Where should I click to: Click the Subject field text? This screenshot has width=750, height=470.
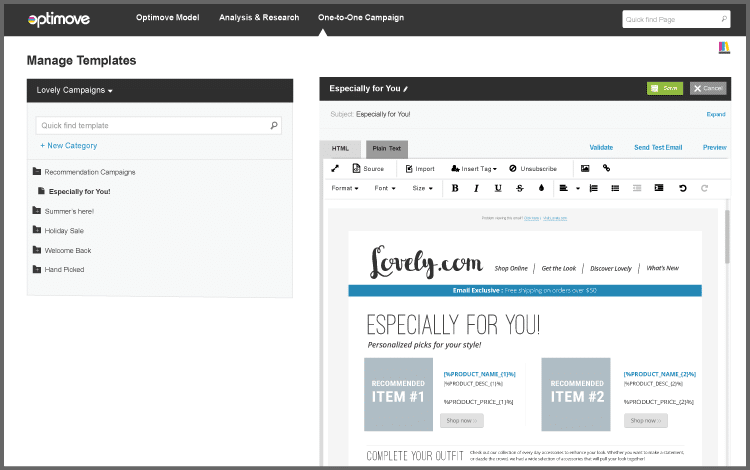tap(383, 114)
